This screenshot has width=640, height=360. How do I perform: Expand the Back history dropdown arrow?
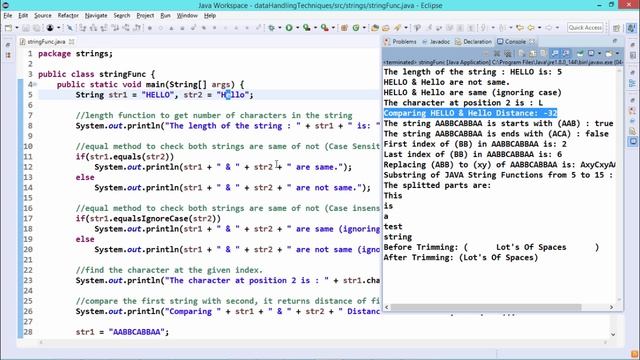(539, 28)
